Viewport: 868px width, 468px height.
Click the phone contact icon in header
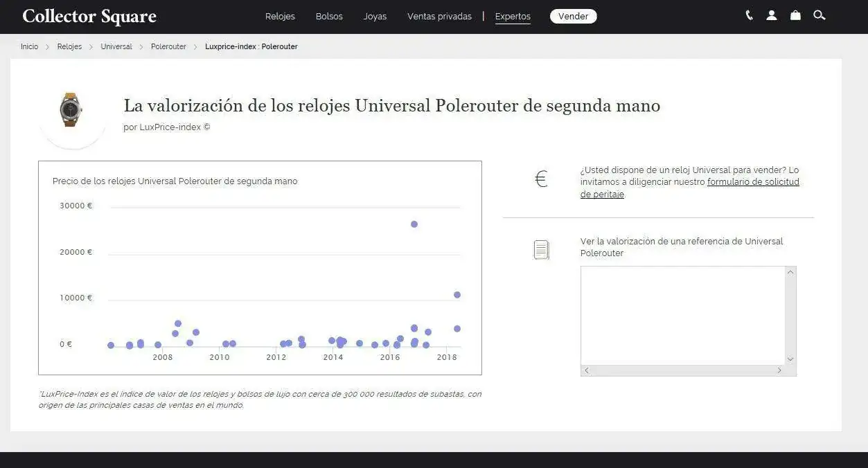click(749, 15)
